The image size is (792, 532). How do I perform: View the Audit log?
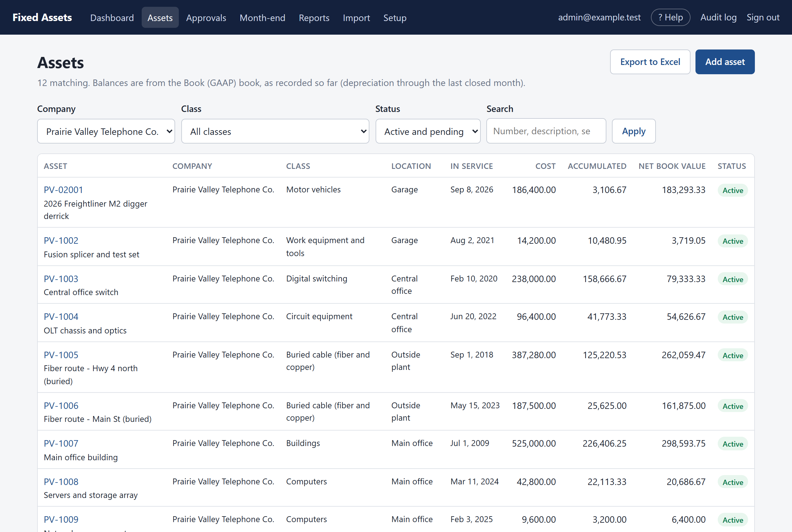(x=718, y=17)
